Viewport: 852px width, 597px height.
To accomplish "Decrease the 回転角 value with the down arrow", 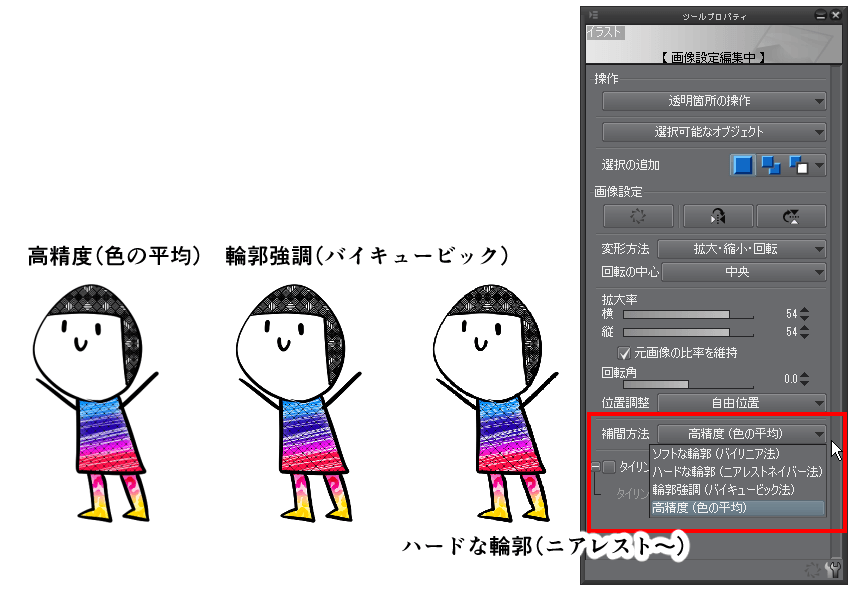I will coord(805,384).
